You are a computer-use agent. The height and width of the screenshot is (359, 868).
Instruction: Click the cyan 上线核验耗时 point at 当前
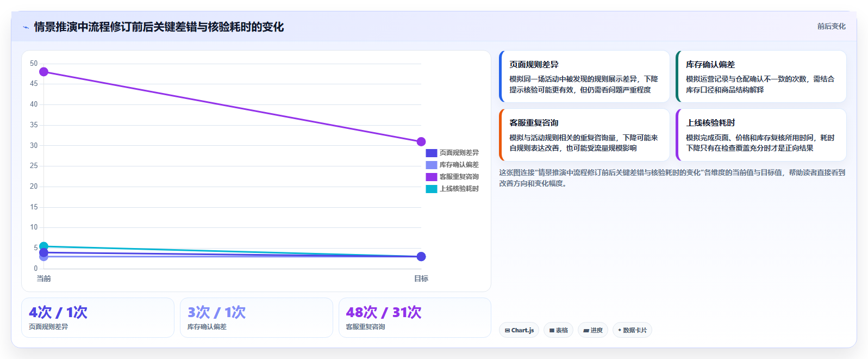(x=44, y=246)
